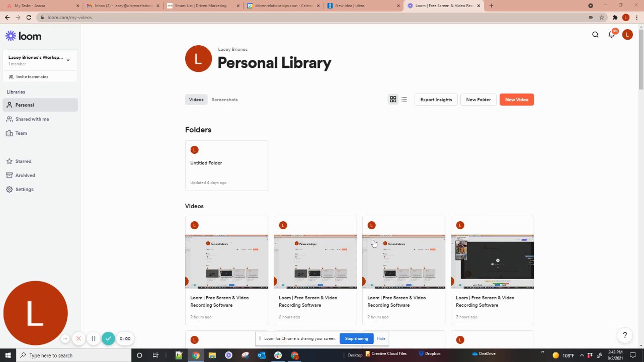Open Dropbox taskbar shortcut
This screenshot has width=644, height=362.
point(429,354)
